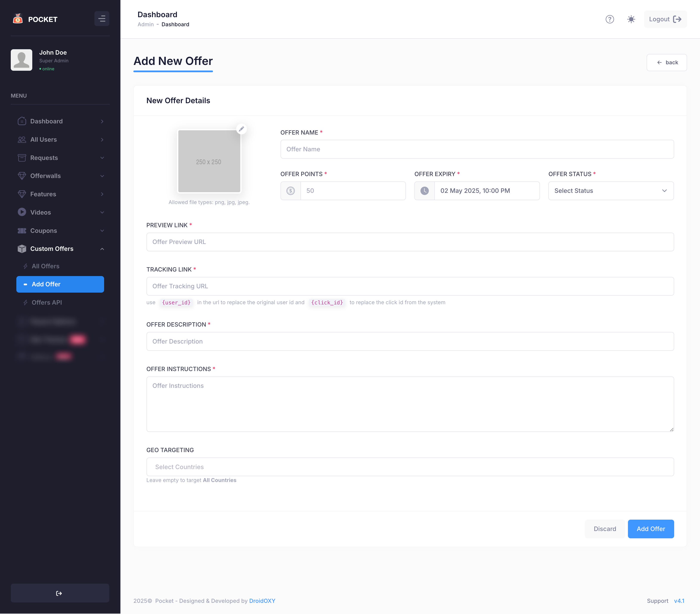Click the 250 x 250 image placeholder

click(x=209, y=161)
